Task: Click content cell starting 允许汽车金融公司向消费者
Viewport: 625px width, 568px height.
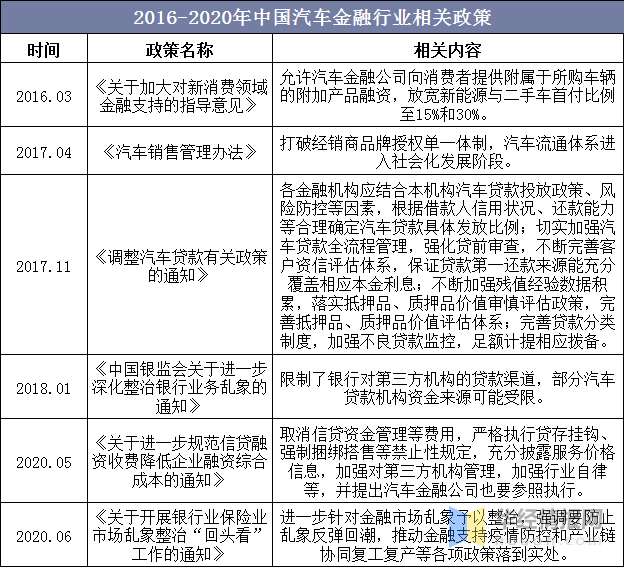Action: click(448, 96)
